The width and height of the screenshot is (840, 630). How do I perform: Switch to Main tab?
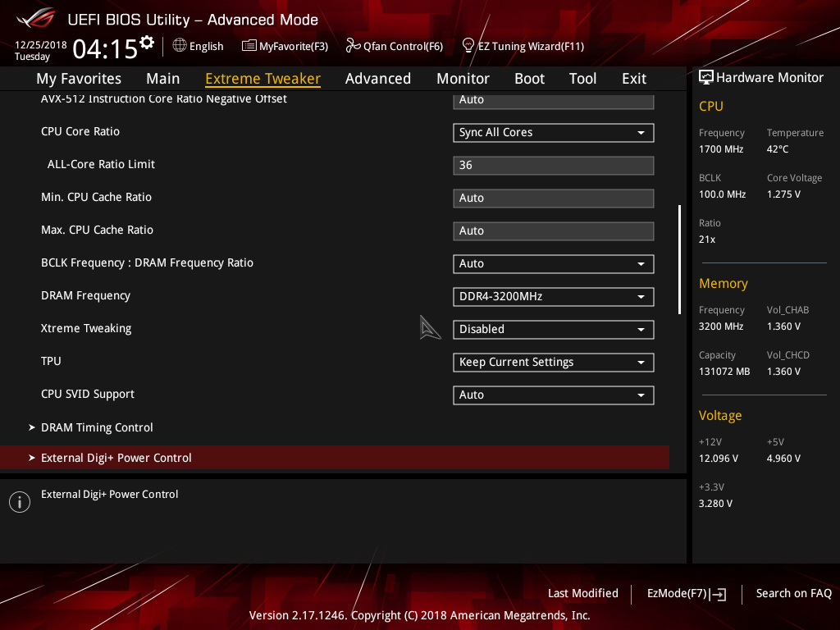(x=163, y=78)
